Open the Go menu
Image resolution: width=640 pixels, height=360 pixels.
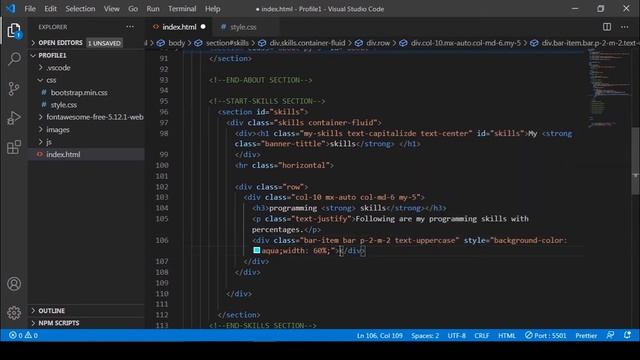point(133,9)
